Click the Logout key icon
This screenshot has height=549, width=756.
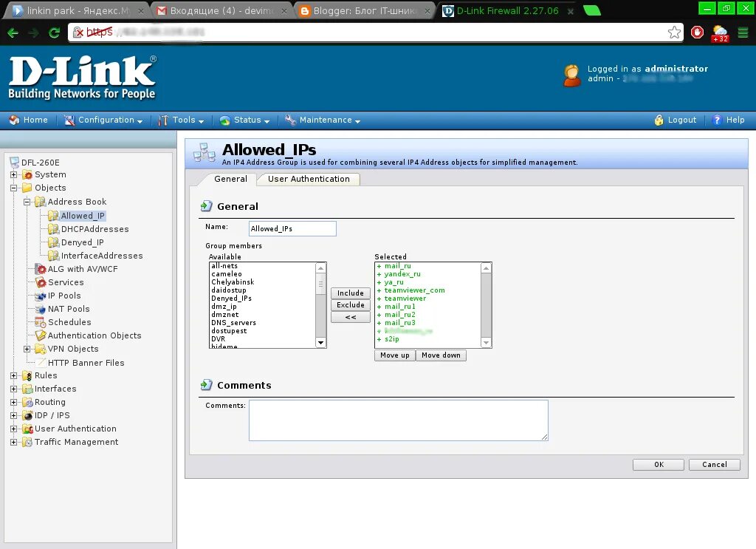[x=658, y=120]
